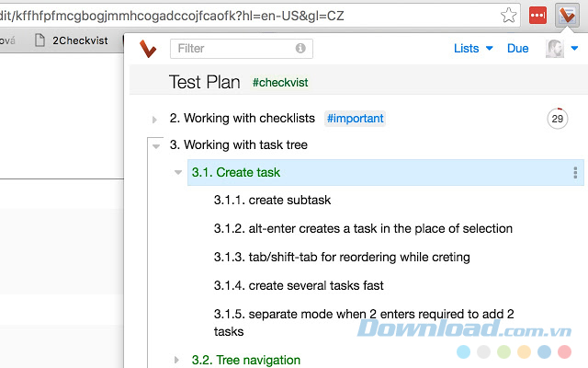Click the #important tag
Image resolution: width=588 pixels, height=368 pixels.
click(x=355, y=119)
